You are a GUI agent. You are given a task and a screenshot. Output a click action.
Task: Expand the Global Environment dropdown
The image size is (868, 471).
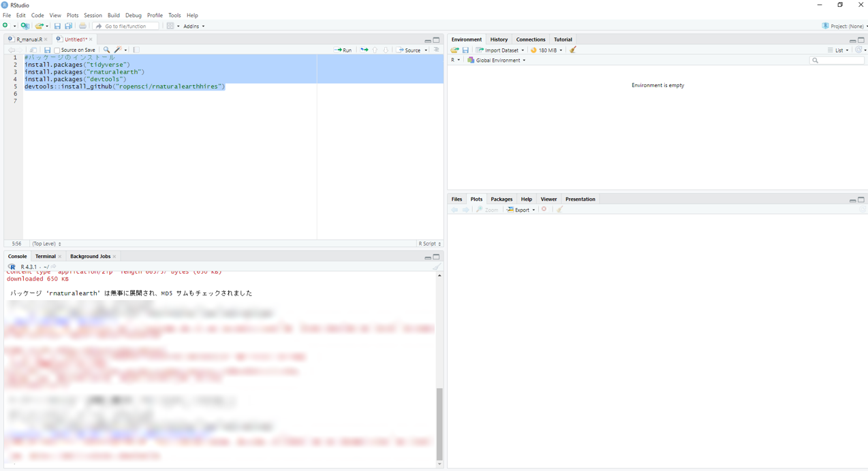pyautogui.click(x=497, y=61)
